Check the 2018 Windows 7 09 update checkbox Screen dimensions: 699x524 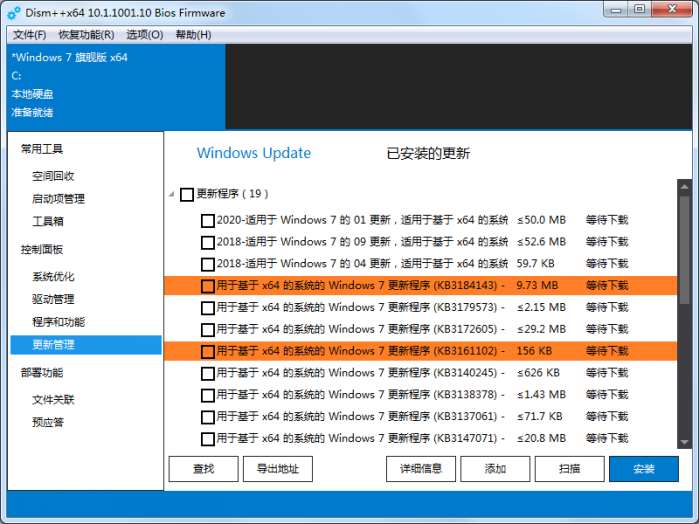click(x=208, y=242)
